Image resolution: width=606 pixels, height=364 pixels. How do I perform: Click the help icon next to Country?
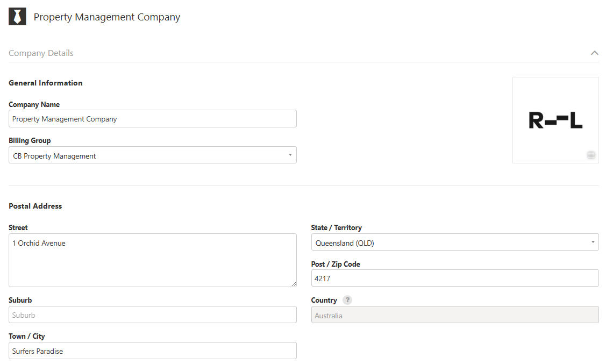click(x=347, y=300)
